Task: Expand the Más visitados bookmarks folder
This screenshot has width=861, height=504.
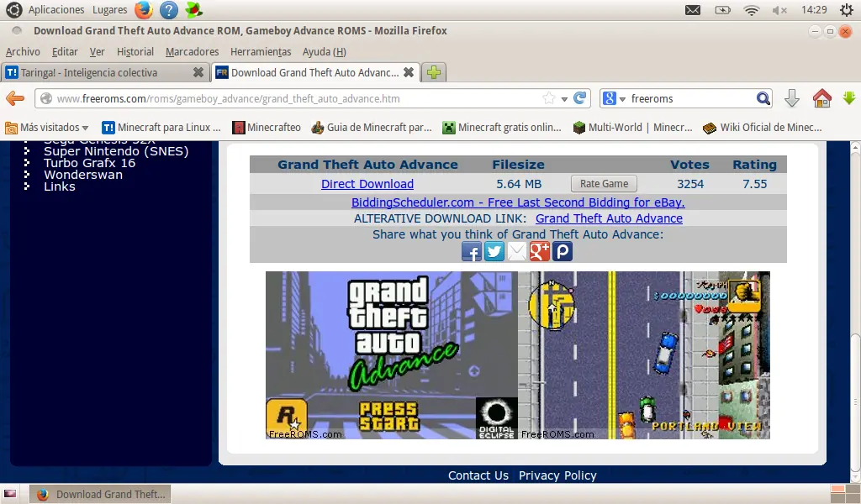Action: coord(47,128)
